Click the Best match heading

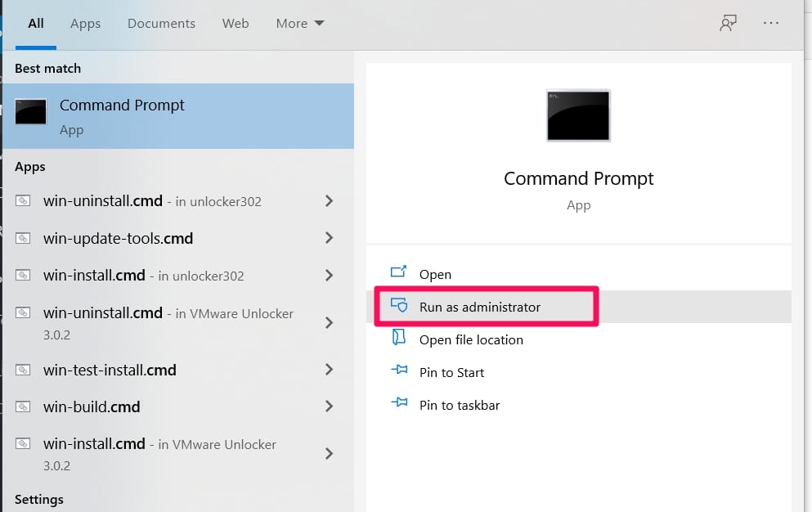(x=47, y=69)
